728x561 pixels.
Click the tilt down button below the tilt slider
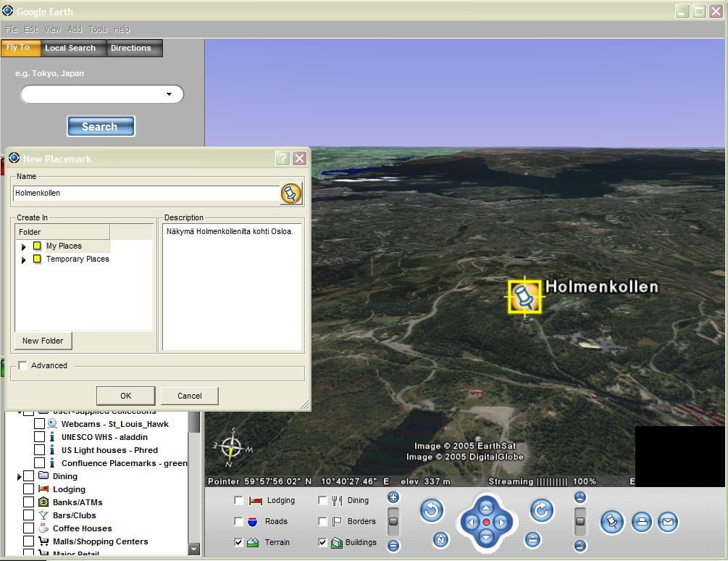580,546
